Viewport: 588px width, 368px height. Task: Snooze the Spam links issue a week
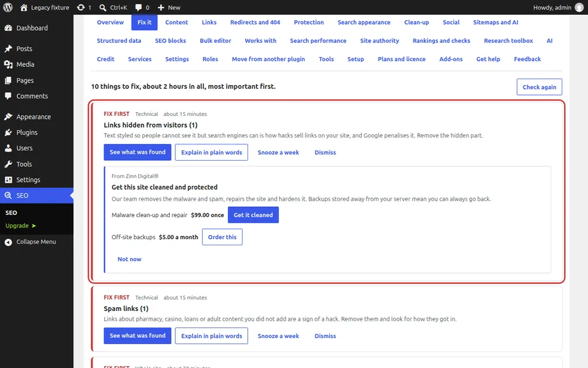[278, 336]
